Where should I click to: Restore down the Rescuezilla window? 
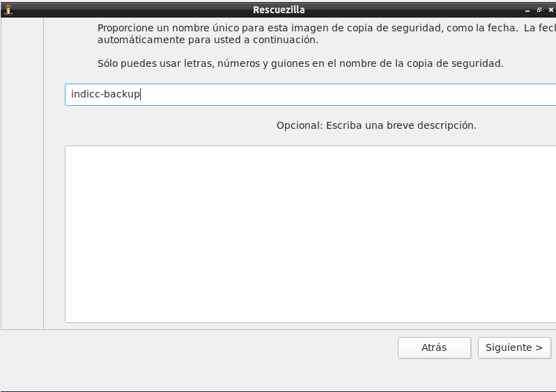(x=539, y=10)
